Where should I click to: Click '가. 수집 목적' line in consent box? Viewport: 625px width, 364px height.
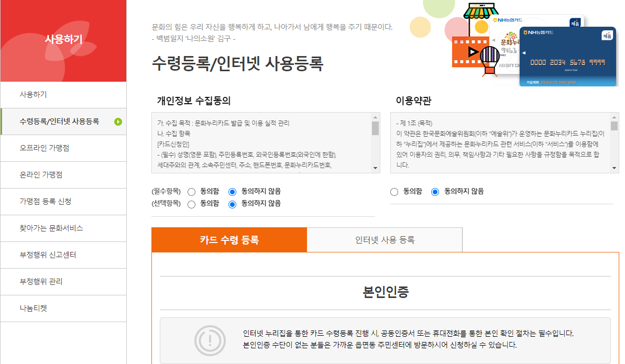click(x=223, y=123)
